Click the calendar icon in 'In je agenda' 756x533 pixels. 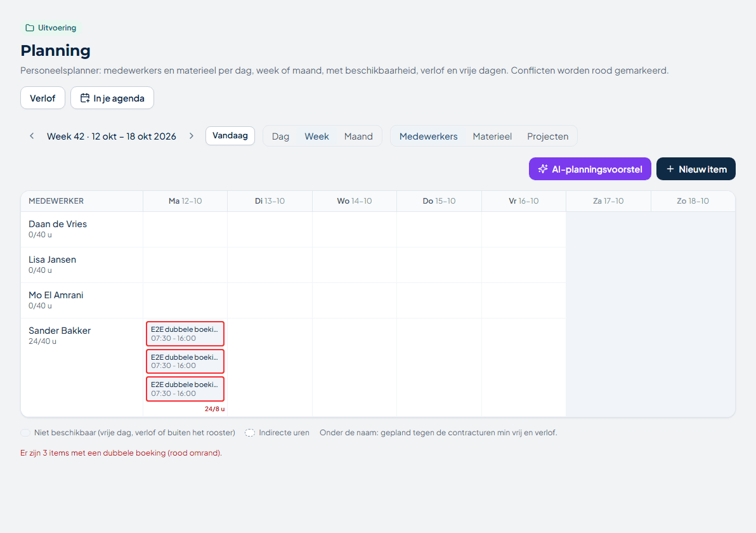[x=85, y=98]
